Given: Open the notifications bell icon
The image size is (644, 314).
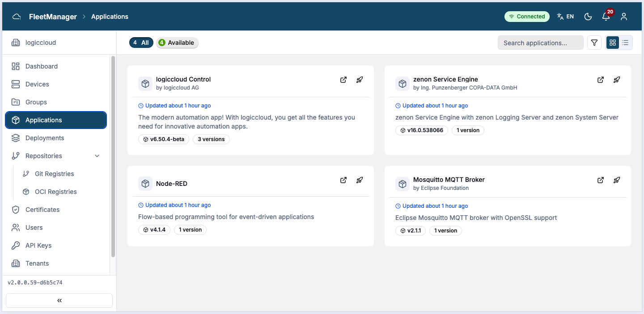Looking at the screenshot, I should [606, 17].
